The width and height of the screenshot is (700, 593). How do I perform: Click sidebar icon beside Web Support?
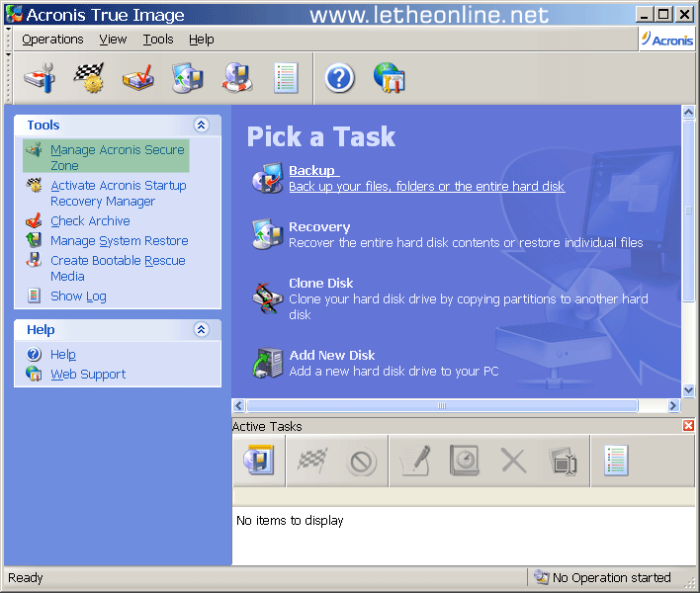(34, 374)
